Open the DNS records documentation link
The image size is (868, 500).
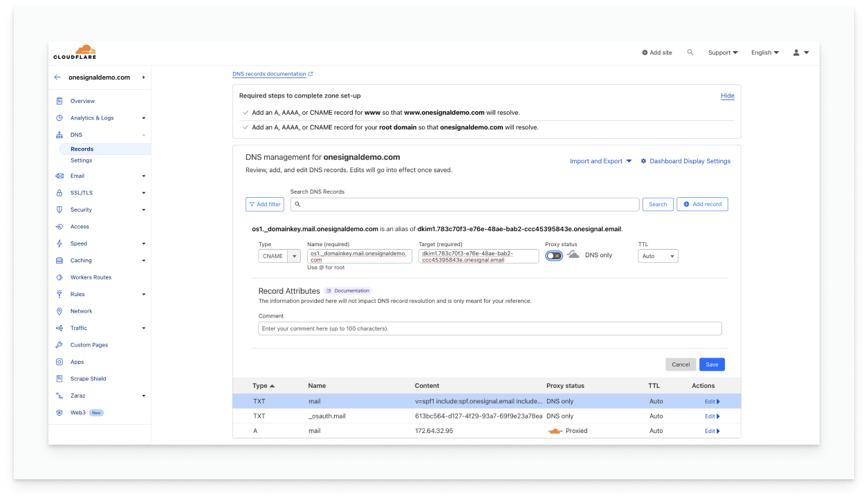tap(273, 74)
